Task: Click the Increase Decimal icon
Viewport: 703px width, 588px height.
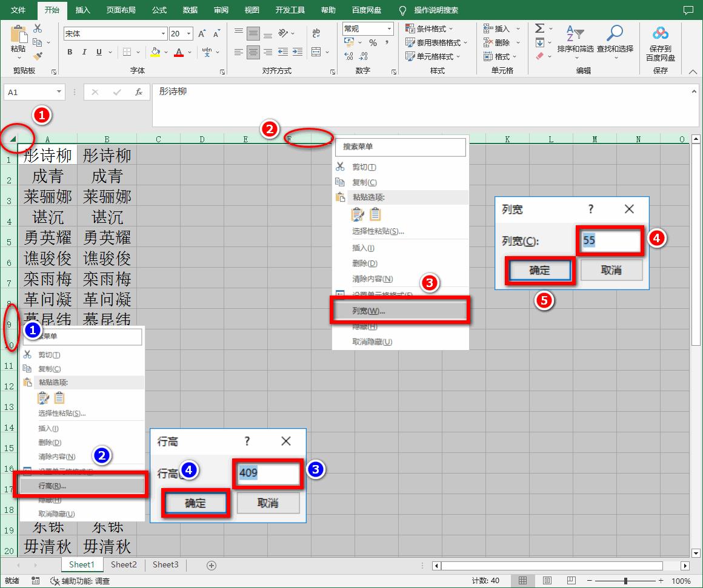Action: 349,56
